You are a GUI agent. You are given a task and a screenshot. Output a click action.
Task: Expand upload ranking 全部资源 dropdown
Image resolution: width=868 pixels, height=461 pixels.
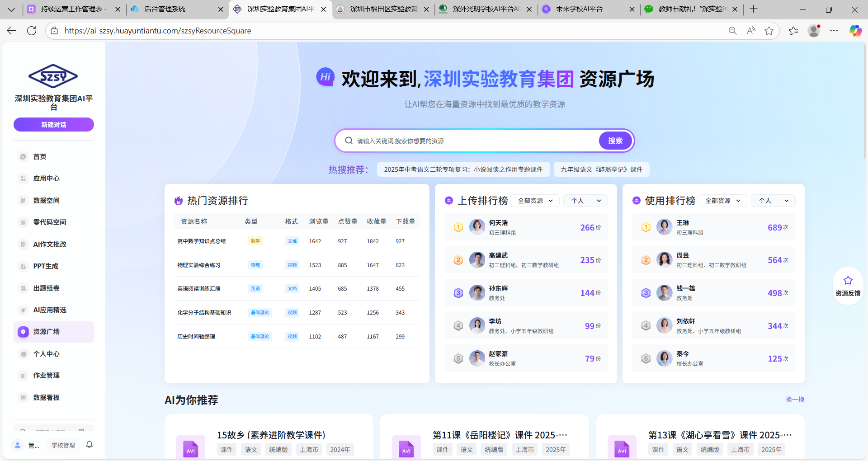(535, 201)
